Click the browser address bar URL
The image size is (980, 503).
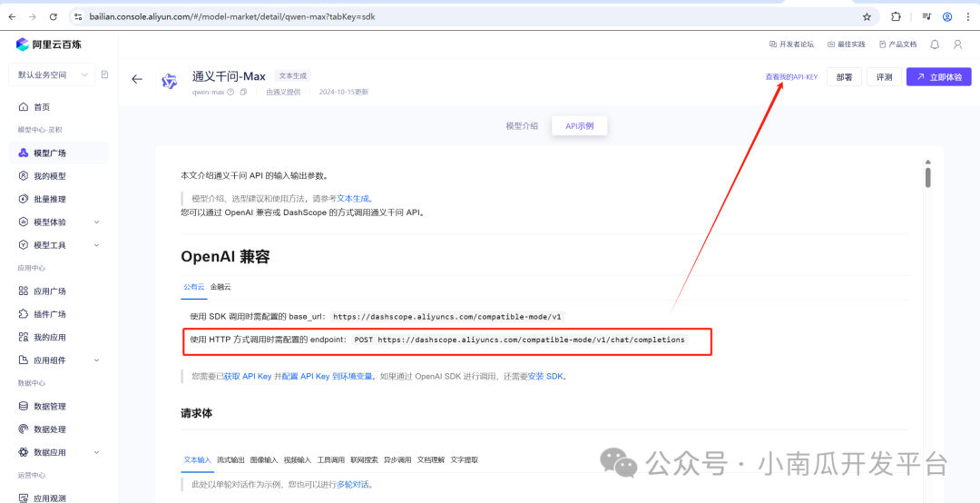pos(230,17)
